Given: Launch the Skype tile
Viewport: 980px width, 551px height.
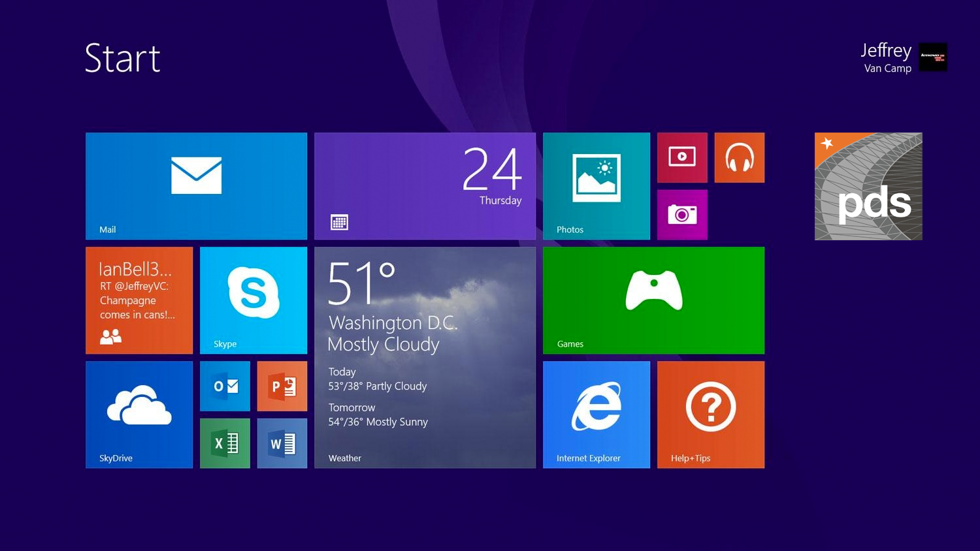Looking at the screenshot, I should (x=253, y=300).
